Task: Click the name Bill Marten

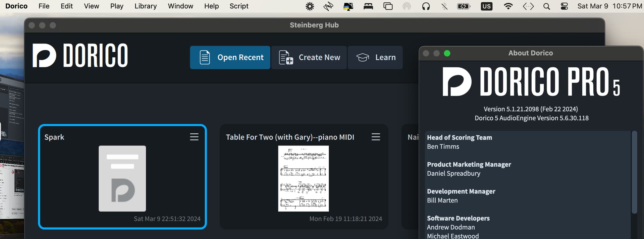Action: point(442,200)
